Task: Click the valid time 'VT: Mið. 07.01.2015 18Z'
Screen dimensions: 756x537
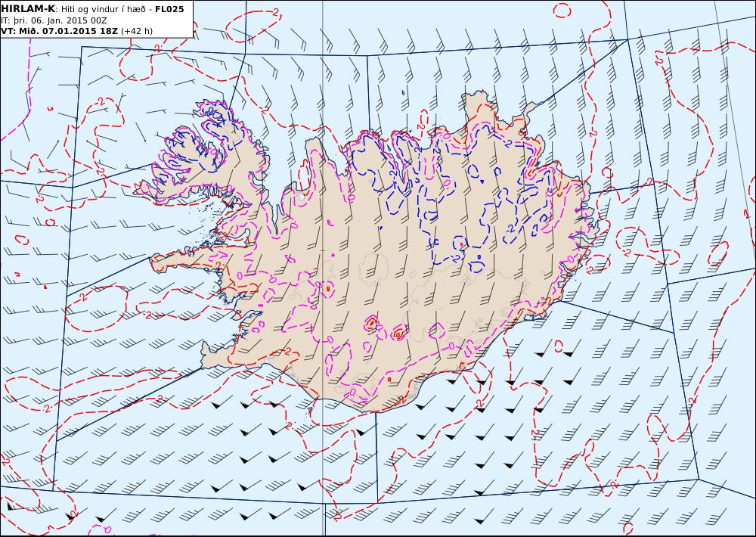Action: tap(59, 31)
